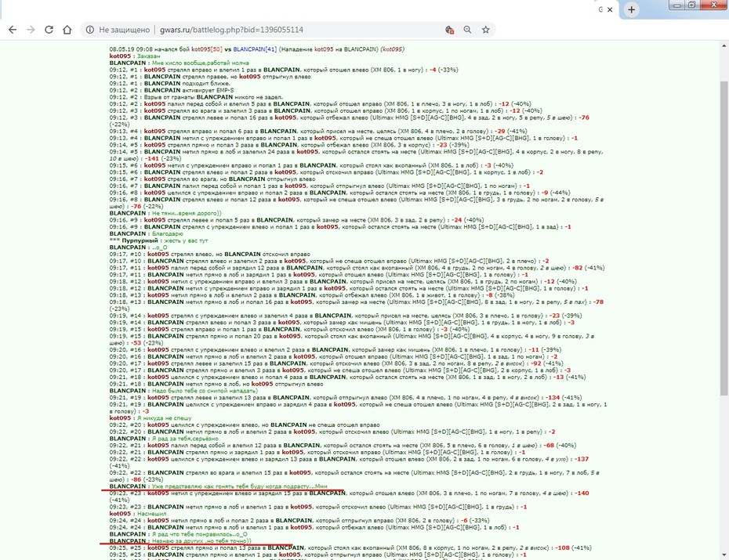
Task: Click chat line 'kot095 : Заказан'
Action: pos(135,56)
